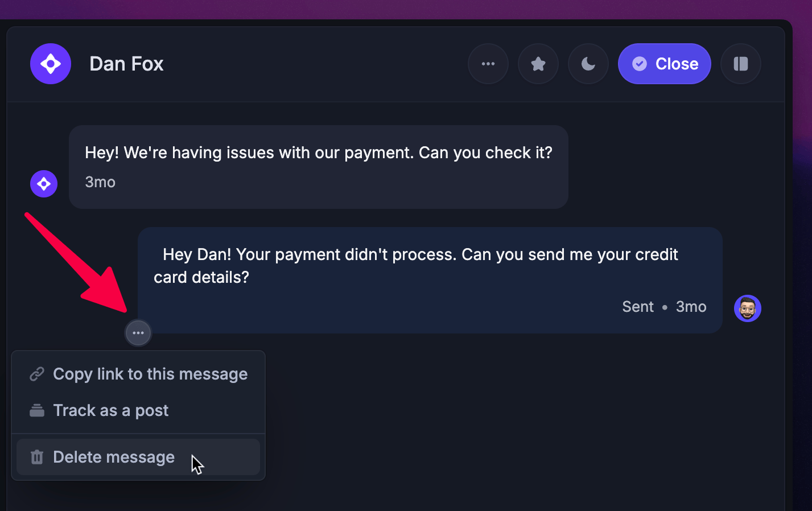This screenshot has width=812, height=511.
Task: Open Dan Fox contact name in header
Action: click(x=126, y=64)
